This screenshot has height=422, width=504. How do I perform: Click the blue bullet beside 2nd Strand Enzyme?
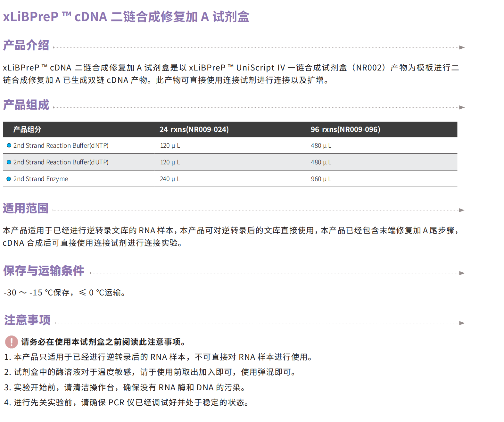click(x=9, y=179)
